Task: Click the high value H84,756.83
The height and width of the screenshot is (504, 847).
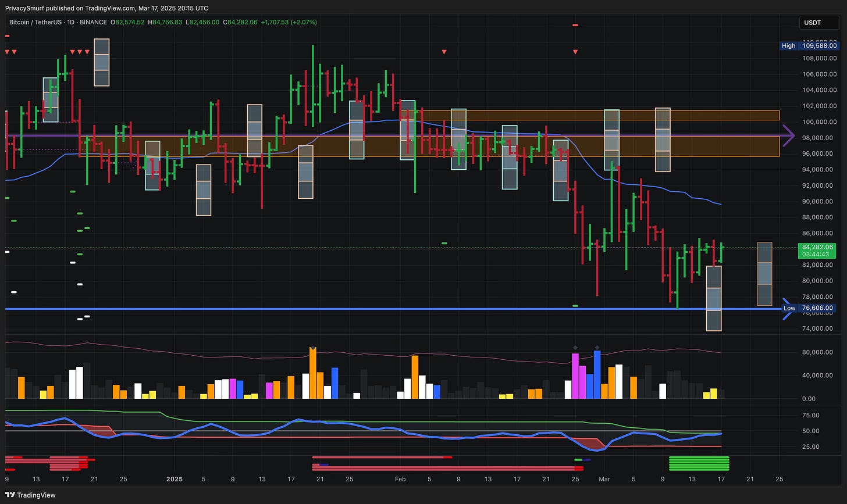Action: 165,22
